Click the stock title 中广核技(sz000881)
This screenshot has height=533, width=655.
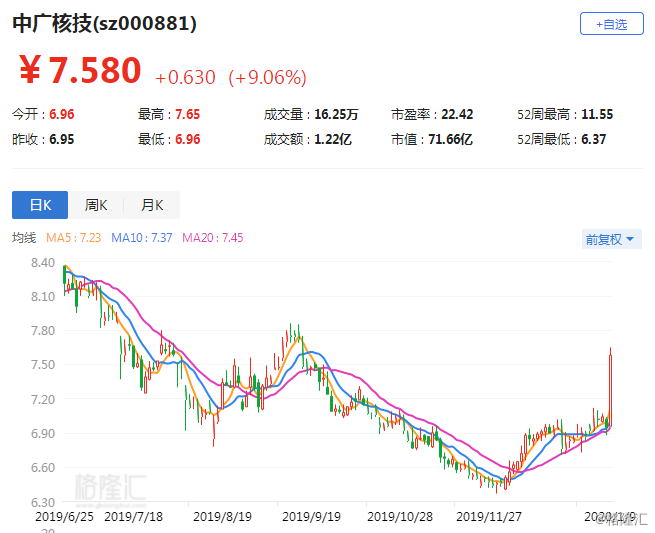pos(104,23)
